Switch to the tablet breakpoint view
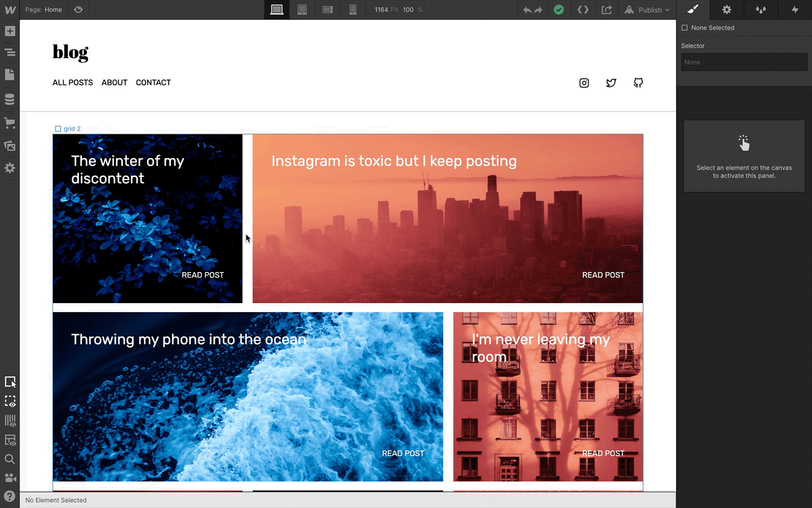The height and width of the screenshot is (508, 812). tap(302, 10)
